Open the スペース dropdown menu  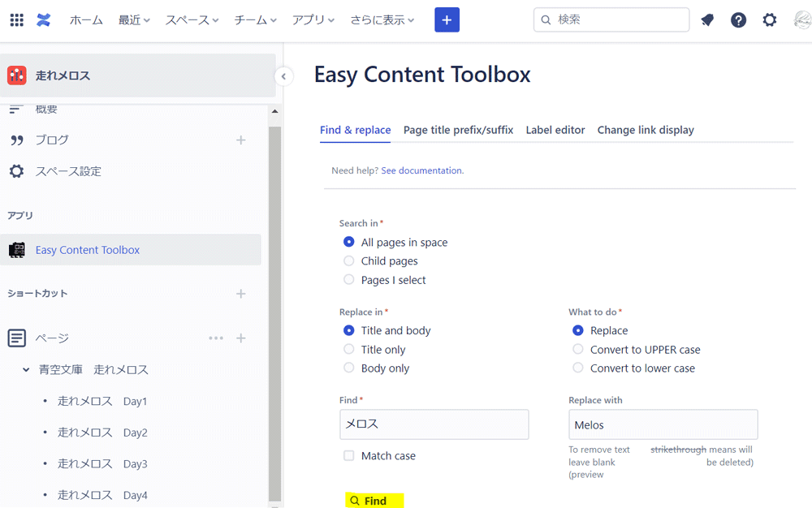(x=192, y=20)
